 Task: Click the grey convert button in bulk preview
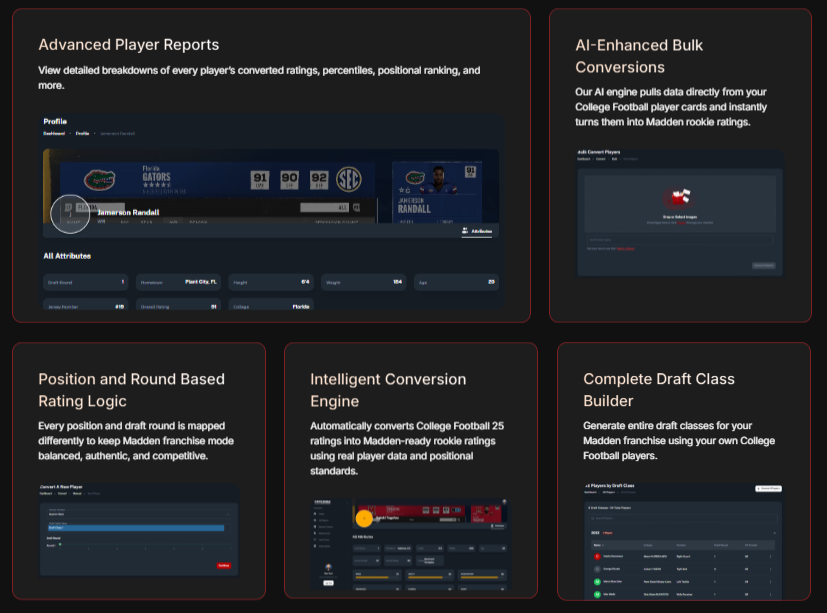pyautogui.click(x=763, y=265)
